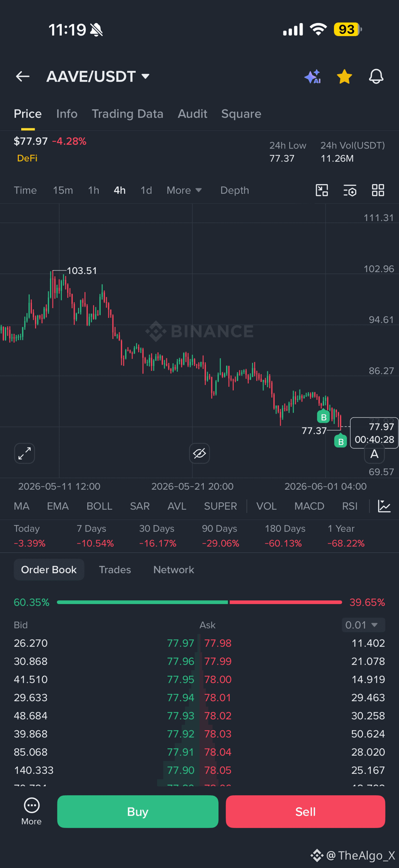
Task: Tap the upper green B buy marker
Action: coord(323,417)
